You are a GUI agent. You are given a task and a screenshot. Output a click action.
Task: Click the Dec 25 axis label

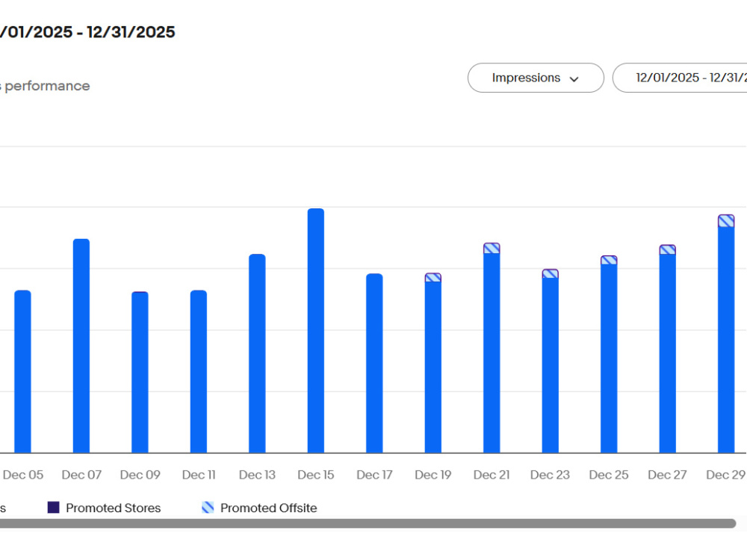[609, 475]
